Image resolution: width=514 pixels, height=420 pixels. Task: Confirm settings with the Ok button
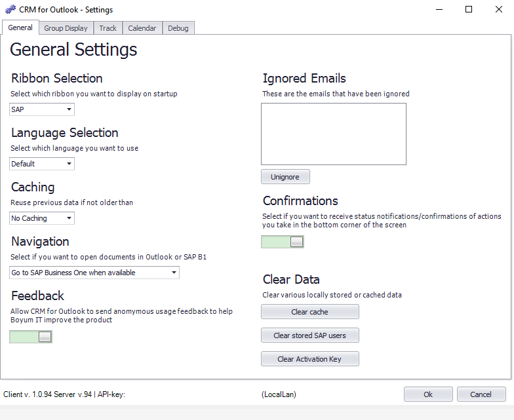pyautogui.click(x=428, y=394)
